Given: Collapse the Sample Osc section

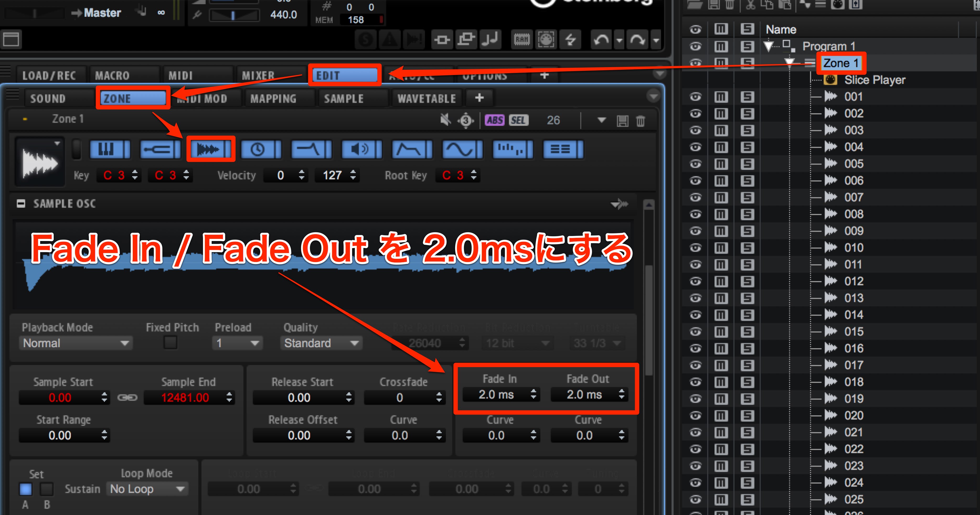Looking at the screenshot, I should pyautogui.click(x=21, y=204).
